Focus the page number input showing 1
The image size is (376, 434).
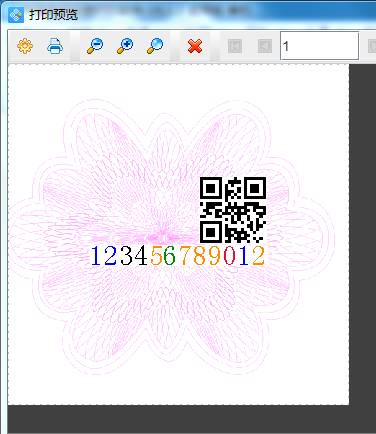coord(319,46)
